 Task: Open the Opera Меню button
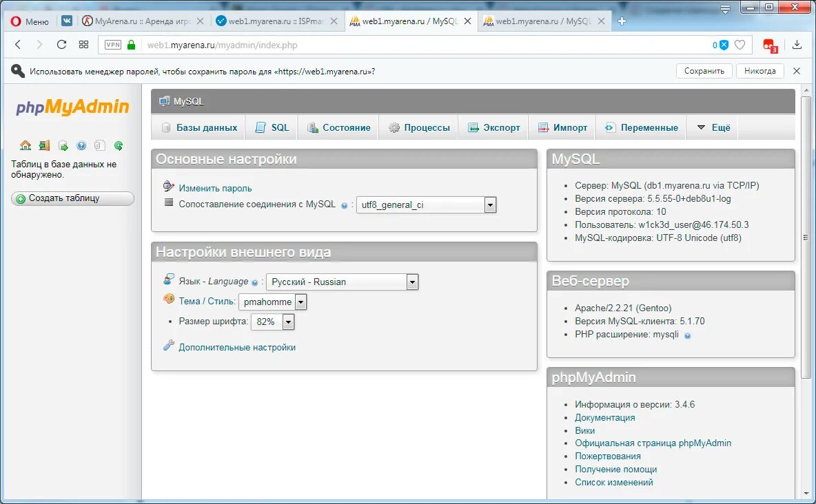[x=30, y=21]
